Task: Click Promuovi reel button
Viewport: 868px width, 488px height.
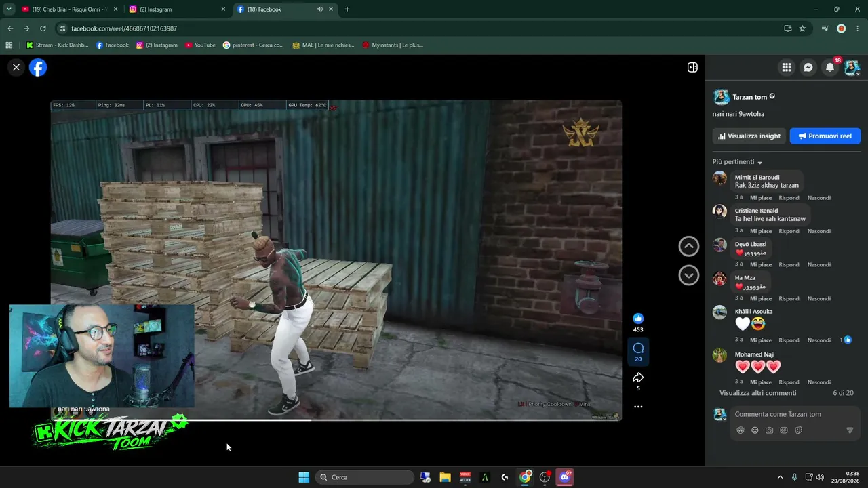Action: (x=825, y=136)
